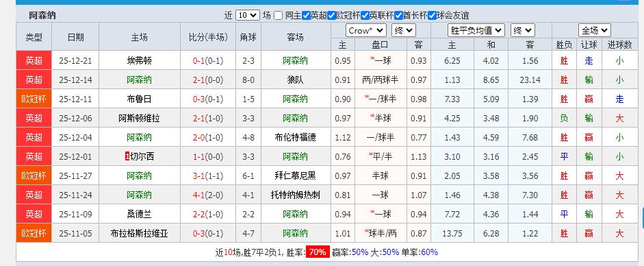Open the 胜平负均值 dropdown
Screen dimensions: 644x266
pyautogui.click(x=476, y=30)
